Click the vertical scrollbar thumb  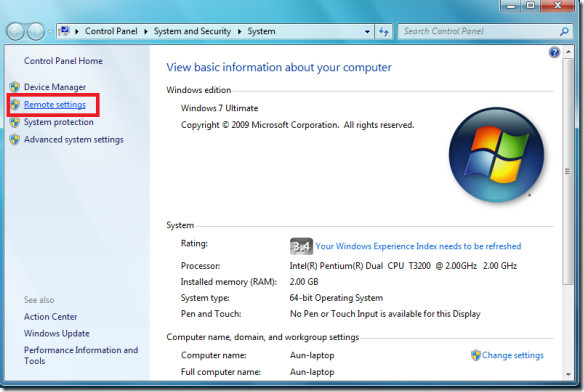click(568, 172)
